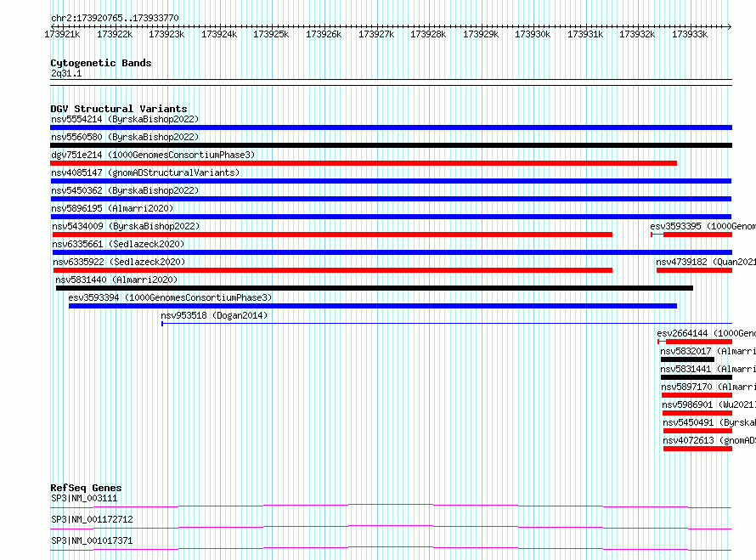Open the SP3|NM_001172712 gene label
756x560 pixels.
pyautogui.click(x=92, y=519)
